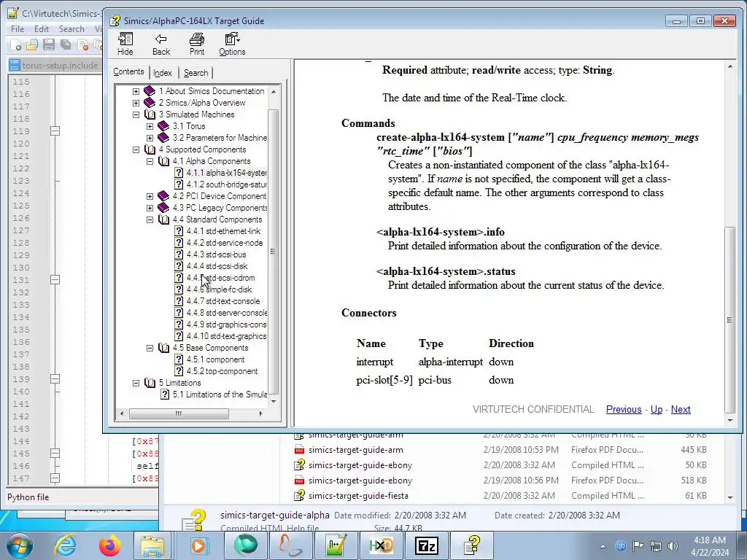Collapse 3 Simulated Machines node
This screenshot has width=747, height=560.
(136, 114)
